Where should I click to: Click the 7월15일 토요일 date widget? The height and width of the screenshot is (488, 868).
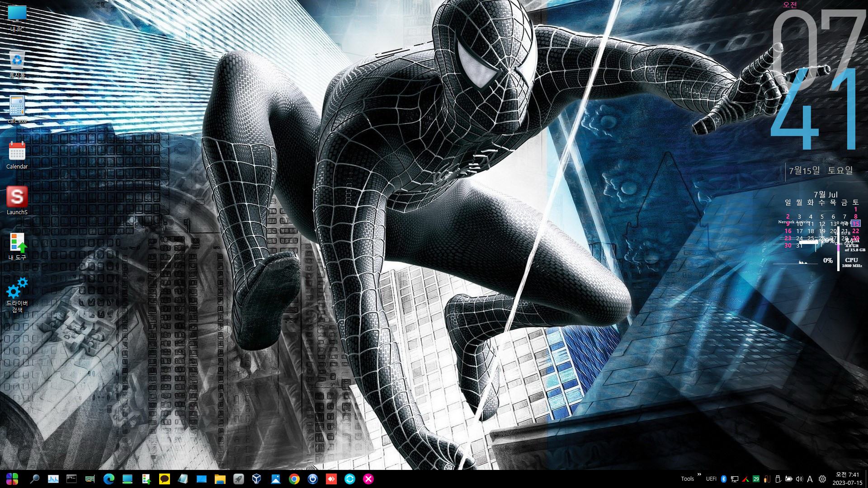[x=821, y=170]
